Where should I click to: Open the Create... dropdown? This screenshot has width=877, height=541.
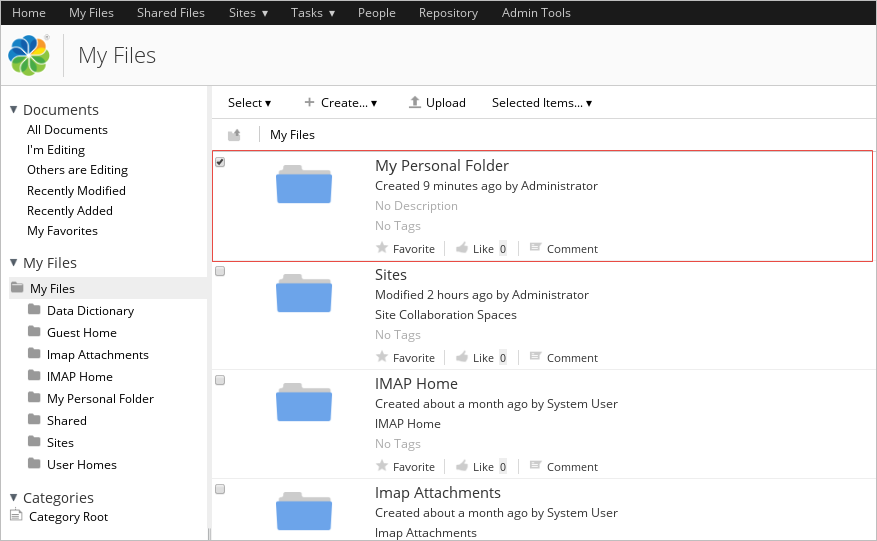click(x=340, y=103)
